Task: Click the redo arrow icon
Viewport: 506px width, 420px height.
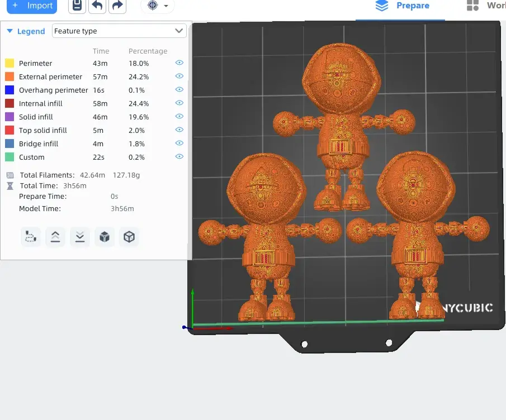Action: (x=117, y=6)
